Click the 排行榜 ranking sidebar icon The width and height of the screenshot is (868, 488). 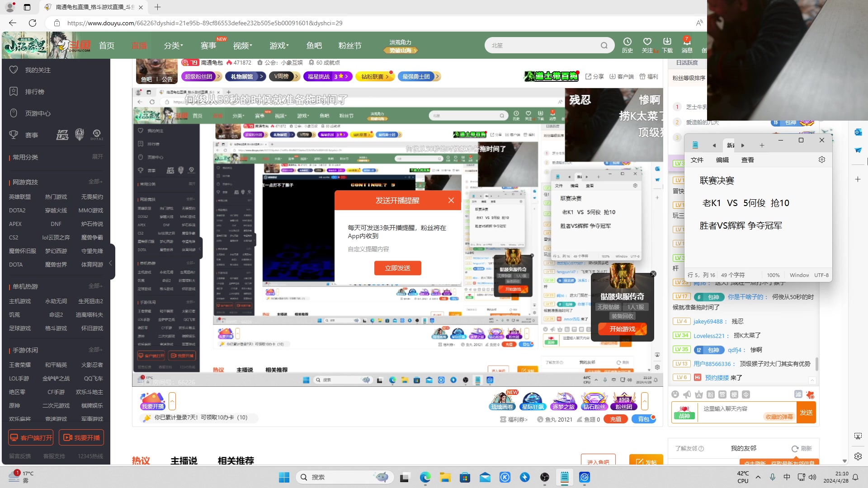(x=13, y=91)
